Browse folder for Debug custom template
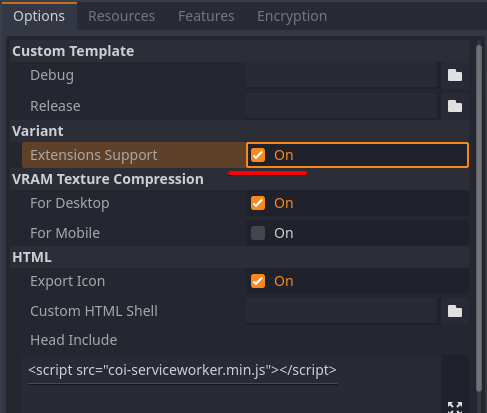Image resolution: width=487 pixels, height=413 pixels. (x=455, y=75)
